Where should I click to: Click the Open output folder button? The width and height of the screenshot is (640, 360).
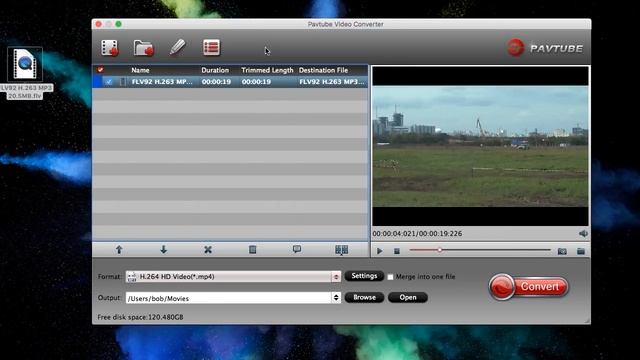(408, 297)
